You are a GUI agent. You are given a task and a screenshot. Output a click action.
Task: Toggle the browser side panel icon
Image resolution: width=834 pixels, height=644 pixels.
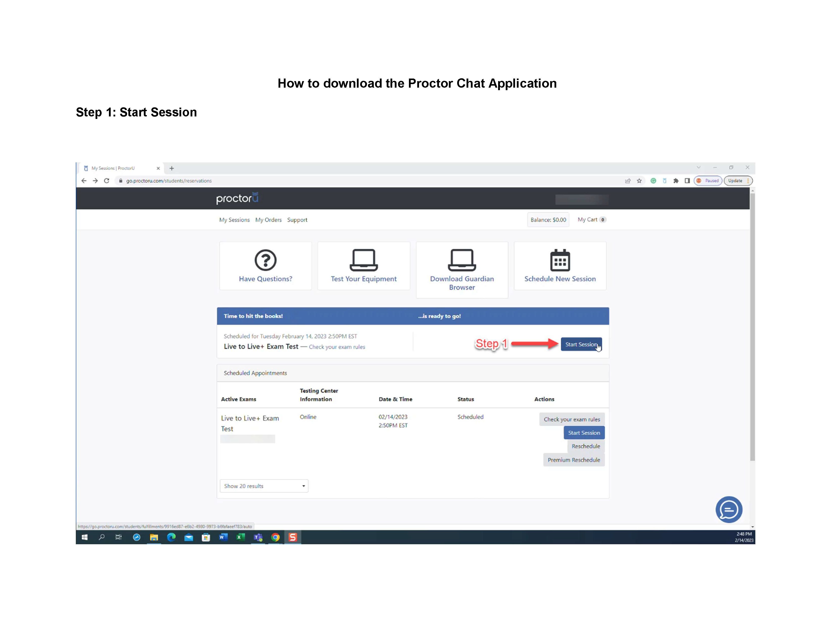687,181
